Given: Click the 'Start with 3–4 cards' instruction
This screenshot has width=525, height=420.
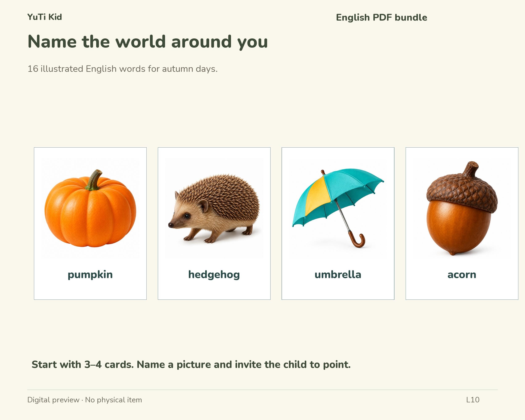Looking at the screenshot, I should pyautogui.click(x=191, y=365).
